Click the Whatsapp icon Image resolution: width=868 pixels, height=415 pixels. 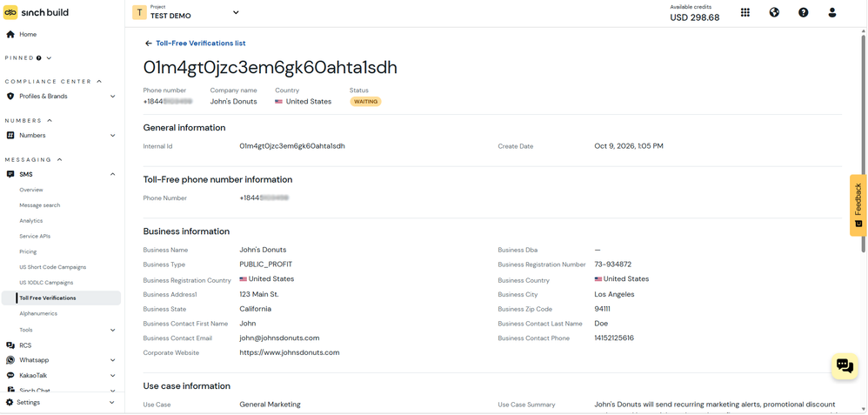coord(10,360)
